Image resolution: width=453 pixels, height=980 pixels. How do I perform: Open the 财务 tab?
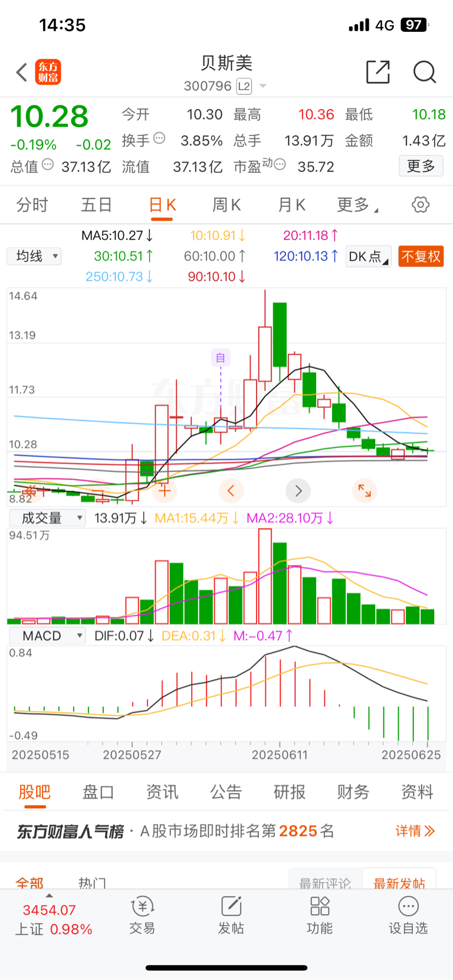click(x=353, y=792)
